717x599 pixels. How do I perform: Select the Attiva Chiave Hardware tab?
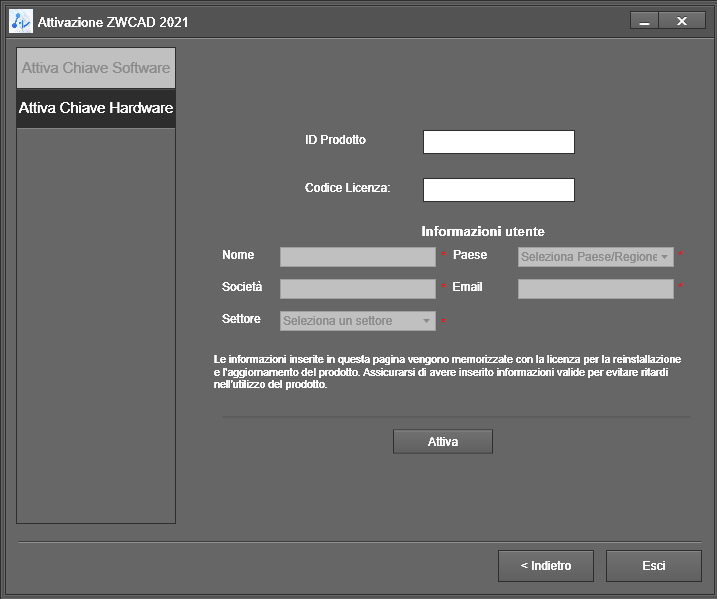click(x=96, y=108)
